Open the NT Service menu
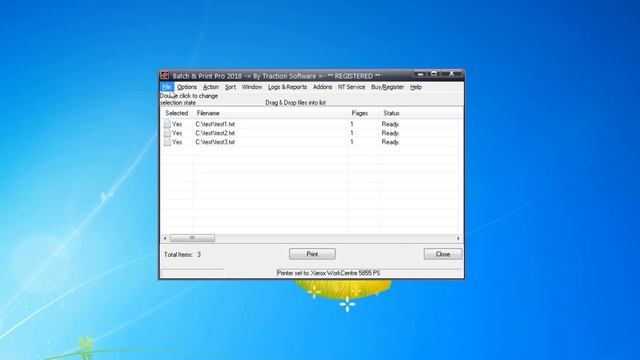Viewport: 640px width, 360px height. point(351,87)
